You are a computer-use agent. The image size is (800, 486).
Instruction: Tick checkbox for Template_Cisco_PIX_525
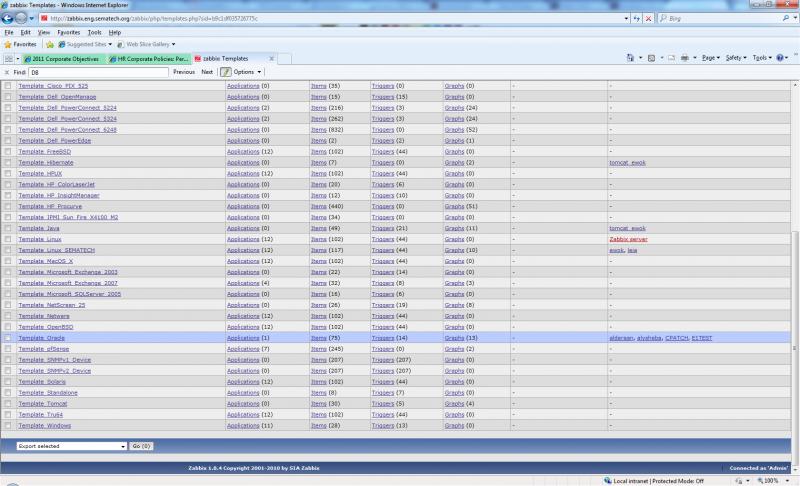(x=8, y=86)
